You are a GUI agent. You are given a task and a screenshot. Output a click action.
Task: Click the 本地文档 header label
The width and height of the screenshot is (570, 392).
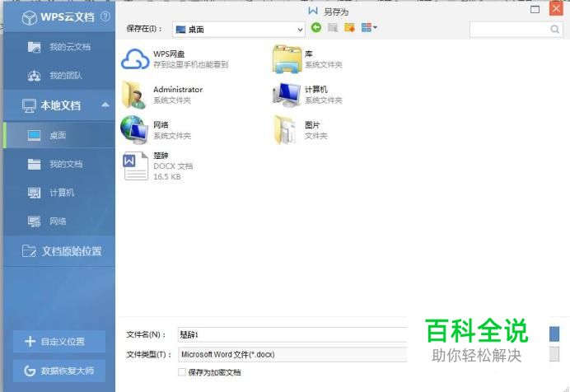[x=61, y=105]
